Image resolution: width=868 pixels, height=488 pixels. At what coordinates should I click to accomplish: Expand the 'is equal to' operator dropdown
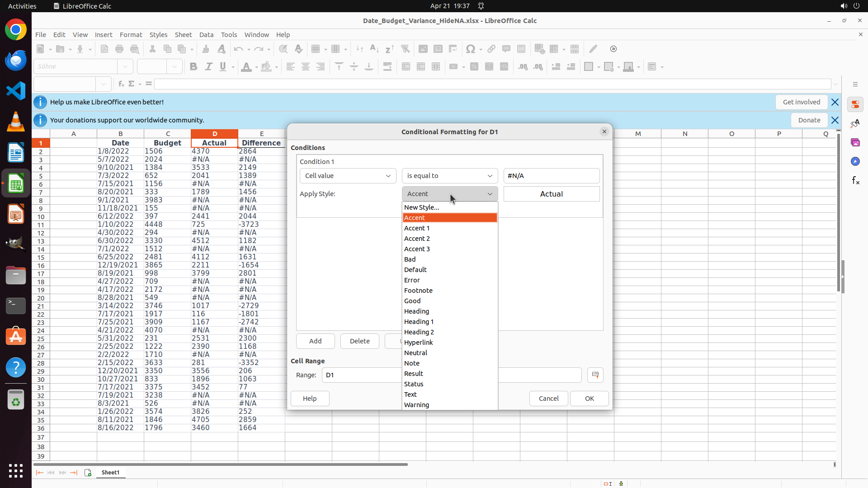(449, 176)
